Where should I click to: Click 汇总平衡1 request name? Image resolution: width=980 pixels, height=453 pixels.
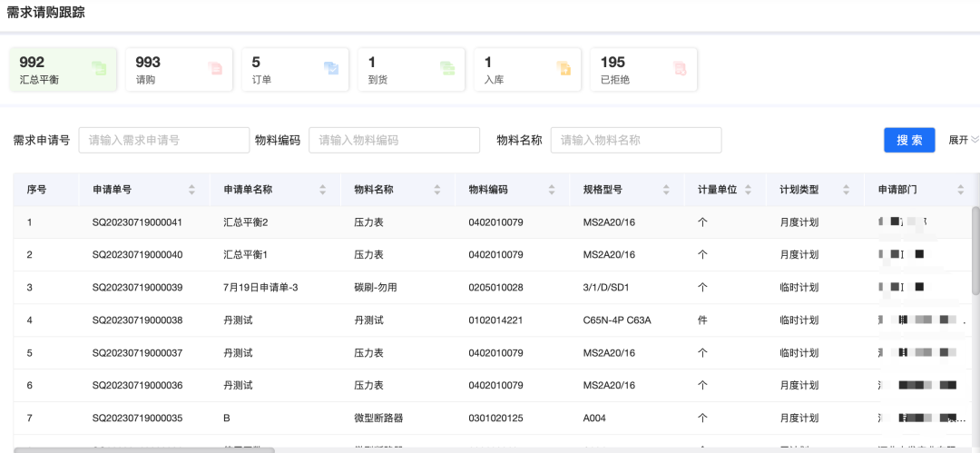click(246, 255)
